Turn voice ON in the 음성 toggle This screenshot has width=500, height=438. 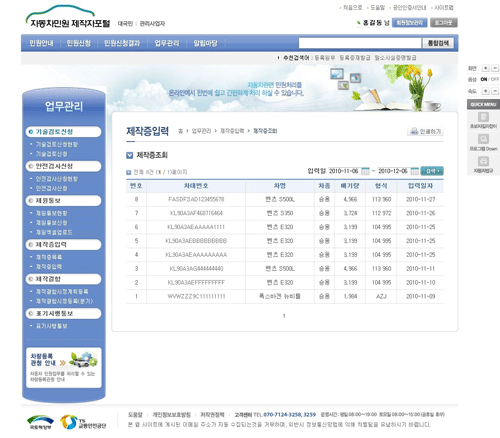(484, 79)
